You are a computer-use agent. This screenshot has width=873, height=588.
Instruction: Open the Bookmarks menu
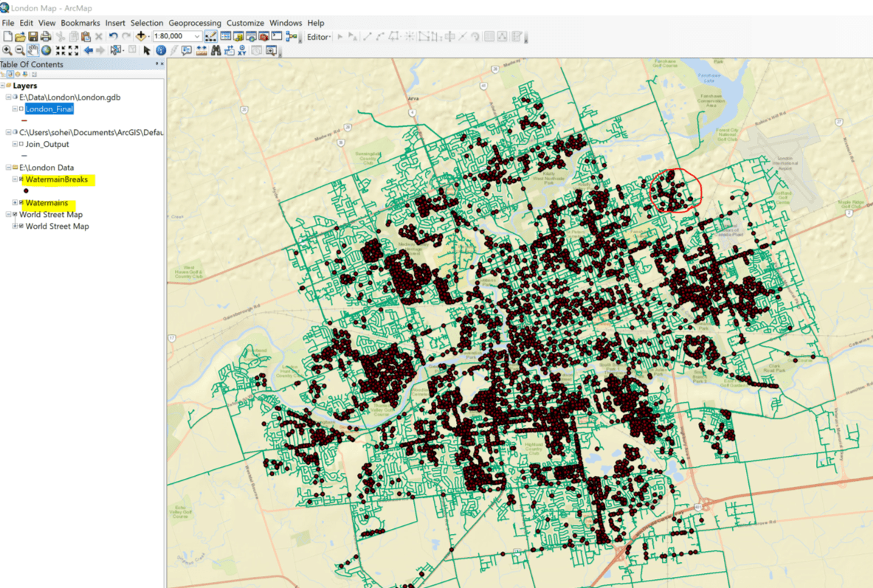pyautogui.click(x=80, y=23)
